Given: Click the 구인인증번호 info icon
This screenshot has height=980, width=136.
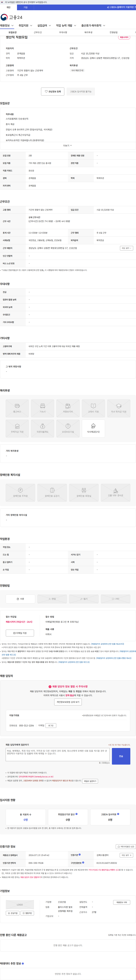Looking at the screenshot, I should tap(83, 863).
